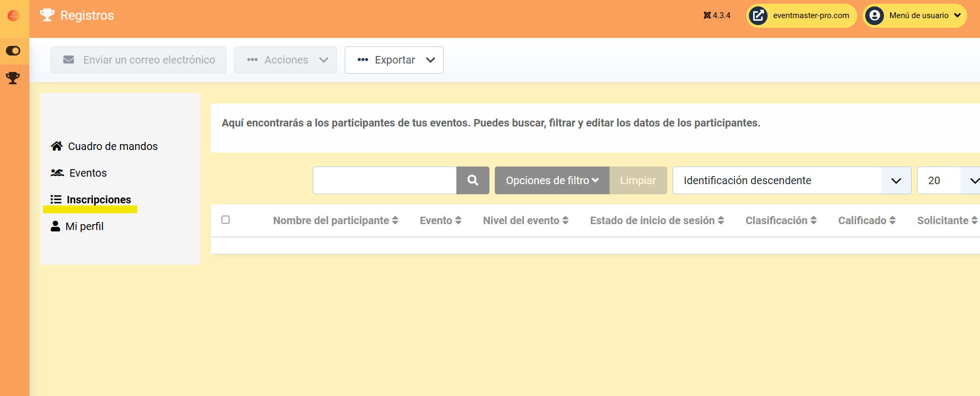Viewport: 980px width, 396px height.
Task: Click the trophy icon in left sidebar
Action: point(13,78)
